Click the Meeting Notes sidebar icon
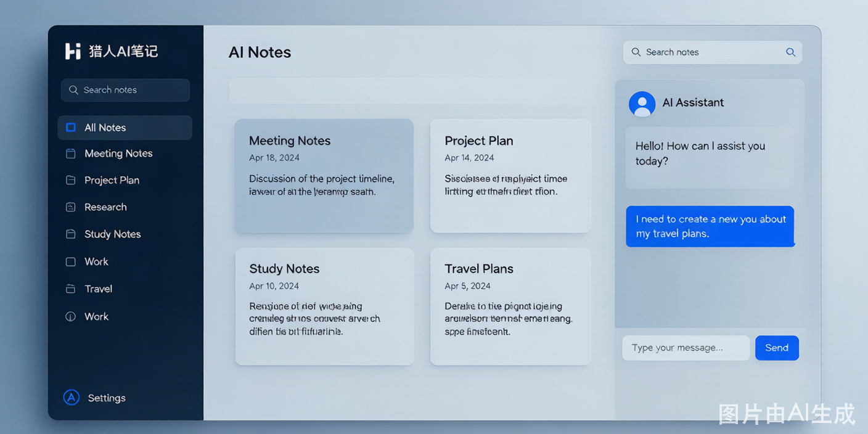Screen dimensions: 868x434 (71, 154)
